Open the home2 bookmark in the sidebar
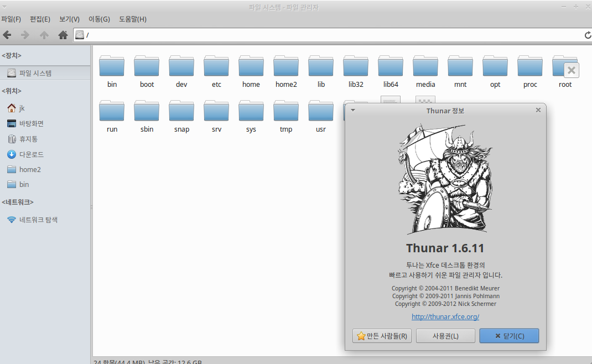592x364 pixels. click(45, 169)
